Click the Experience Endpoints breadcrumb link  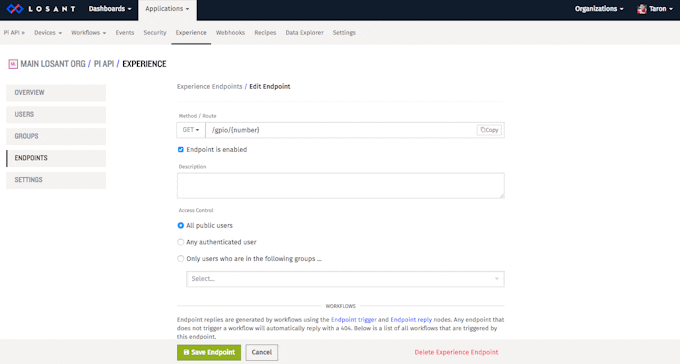pos(209,86)
